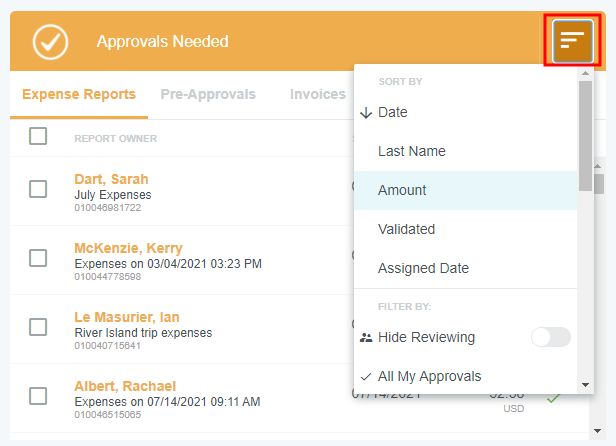Click the green checkmark in Albert's row

point(554,397)
